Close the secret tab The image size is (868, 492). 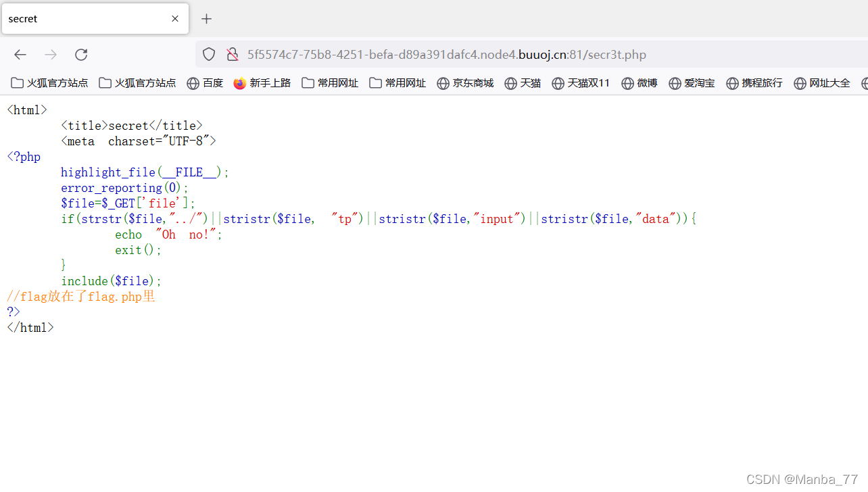coord(175,19)
